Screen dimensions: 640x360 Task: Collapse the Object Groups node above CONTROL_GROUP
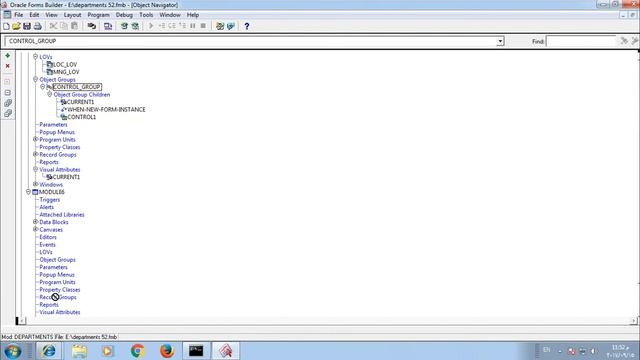coord(36,79)
